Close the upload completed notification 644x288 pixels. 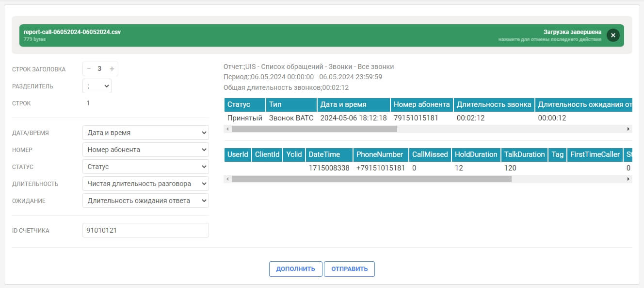pyautogui.click(x=613, y=35)
